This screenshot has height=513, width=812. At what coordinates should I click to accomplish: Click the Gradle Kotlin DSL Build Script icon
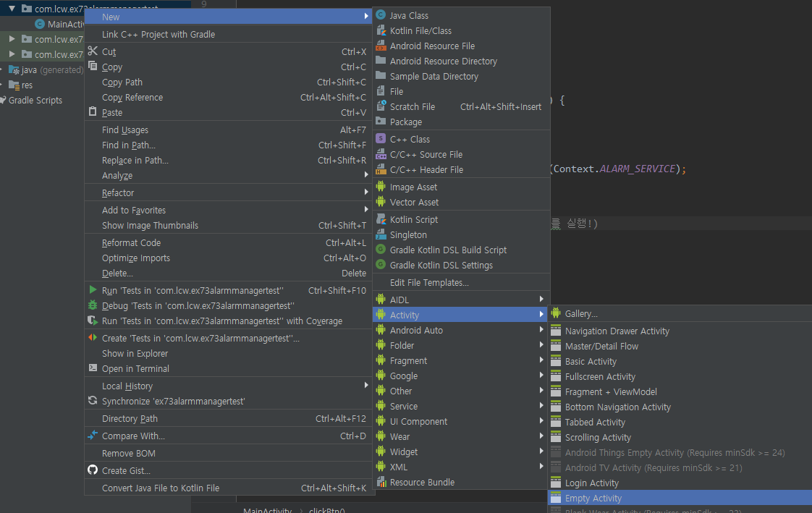(x=381, y=250)
